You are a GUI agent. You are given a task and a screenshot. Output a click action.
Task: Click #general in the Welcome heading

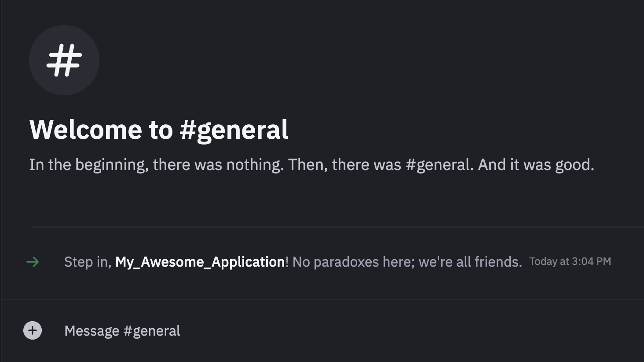234,130
